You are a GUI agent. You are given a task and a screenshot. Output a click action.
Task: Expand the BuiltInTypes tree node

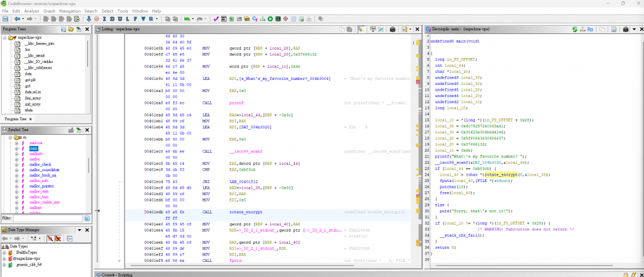click(x=5, y=252)
